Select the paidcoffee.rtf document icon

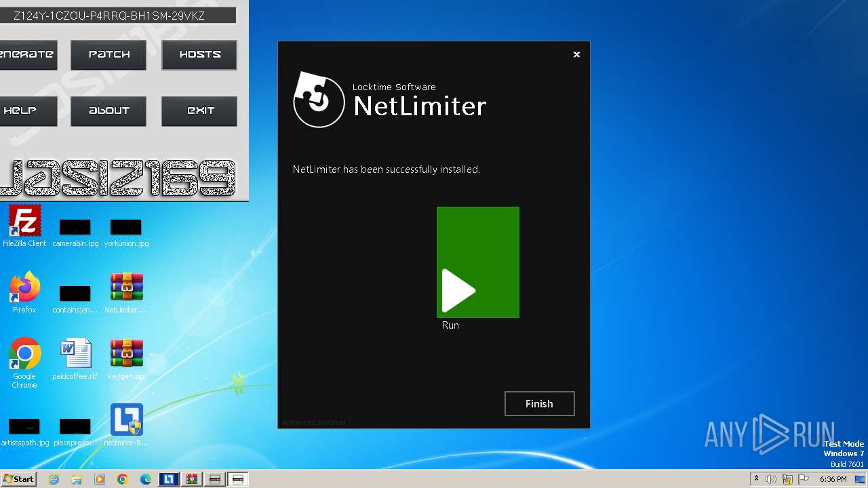pos(75,359)
